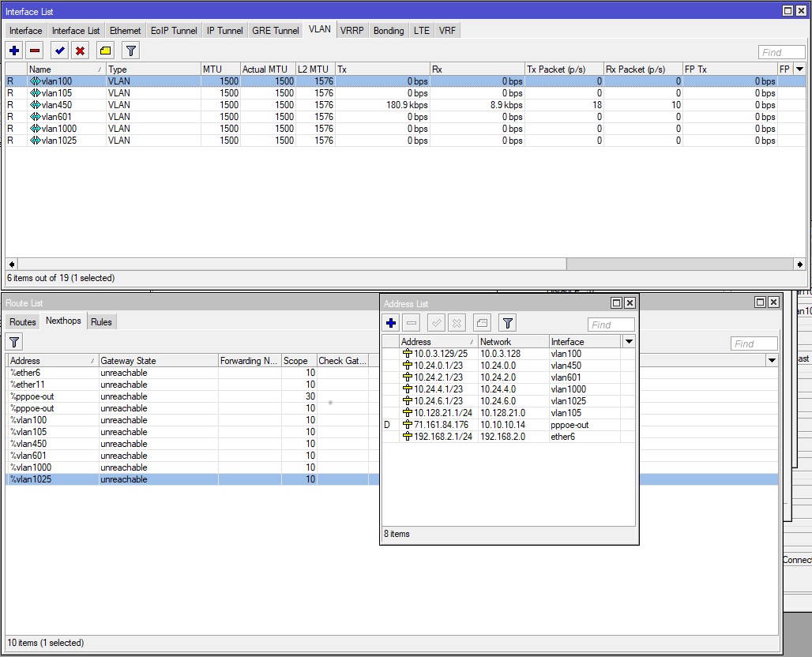Image resolution: width=812 pixels, height=657 pixels.
Task: Click the red X Disable button in Interface List
Action: tap(81, 51)
